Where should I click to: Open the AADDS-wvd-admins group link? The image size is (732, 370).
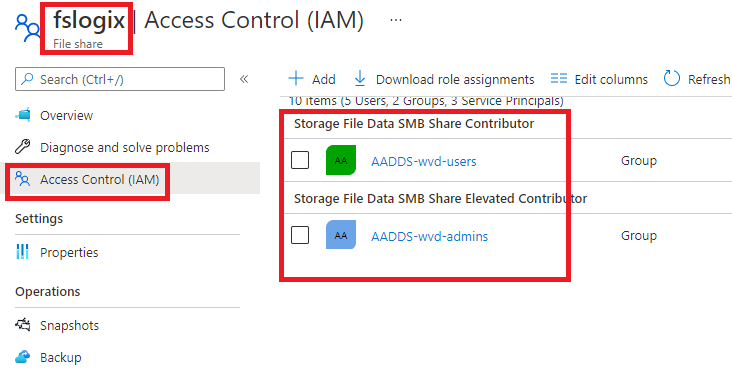point(429,236)
